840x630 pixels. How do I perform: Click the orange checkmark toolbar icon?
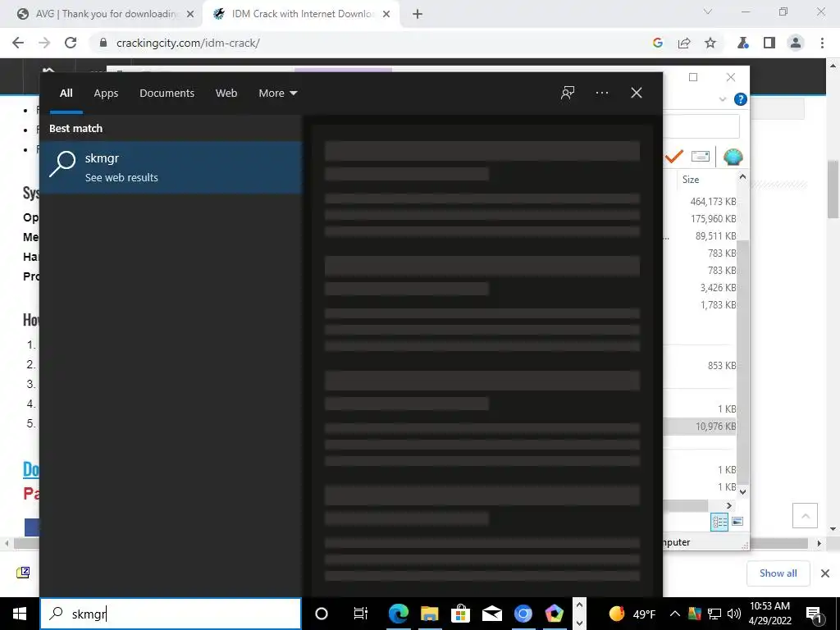tap(674, 157)
